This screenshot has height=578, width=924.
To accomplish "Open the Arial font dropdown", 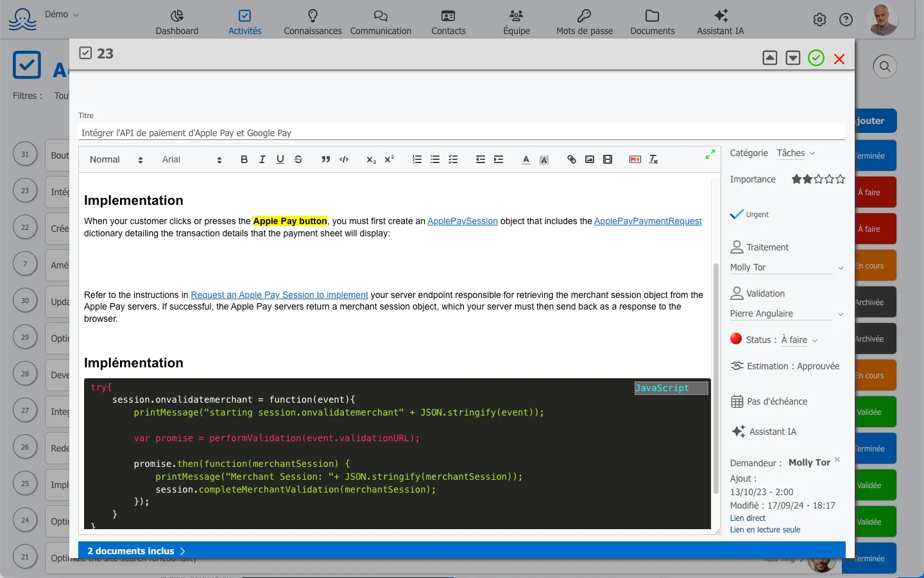I will click(192, 159).
